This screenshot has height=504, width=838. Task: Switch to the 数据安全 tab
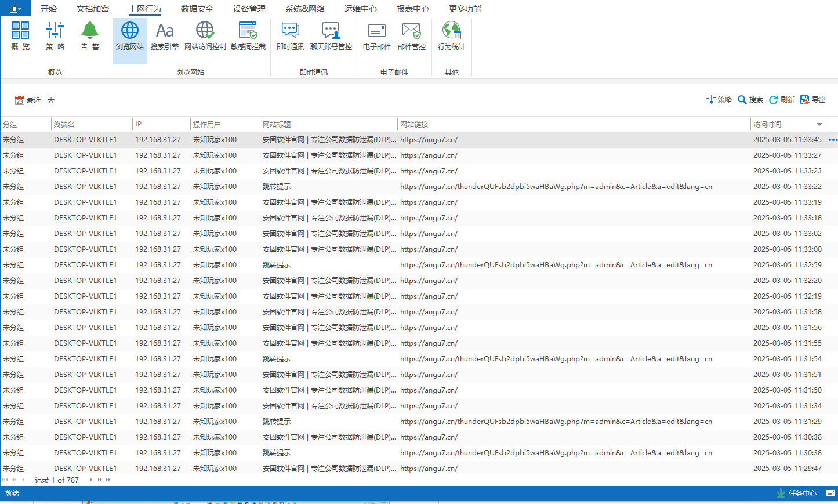tap(197, 9)
